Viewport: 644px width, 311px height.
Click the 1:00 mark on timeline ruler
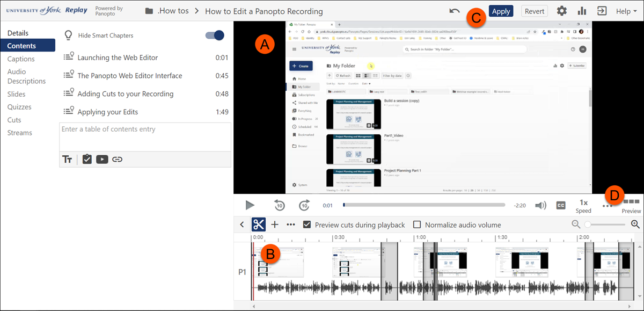tap(421, 237)
